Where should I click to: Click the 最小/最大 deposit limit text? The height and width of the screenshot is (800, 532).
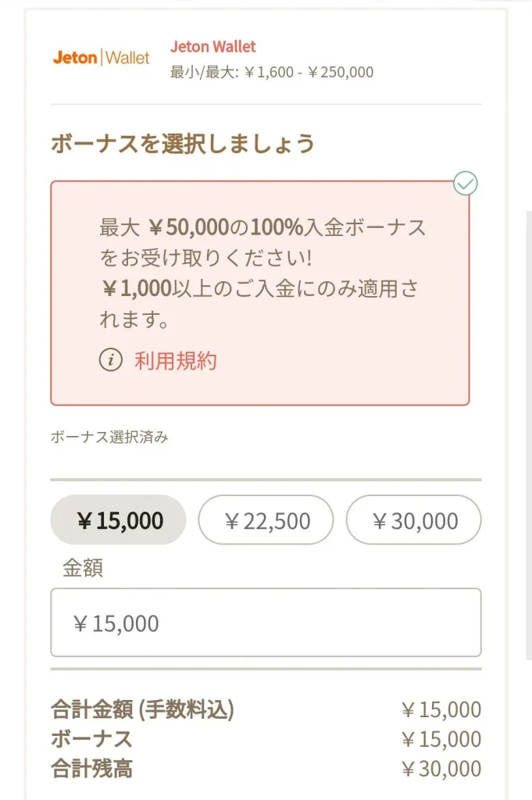(272, 73)
